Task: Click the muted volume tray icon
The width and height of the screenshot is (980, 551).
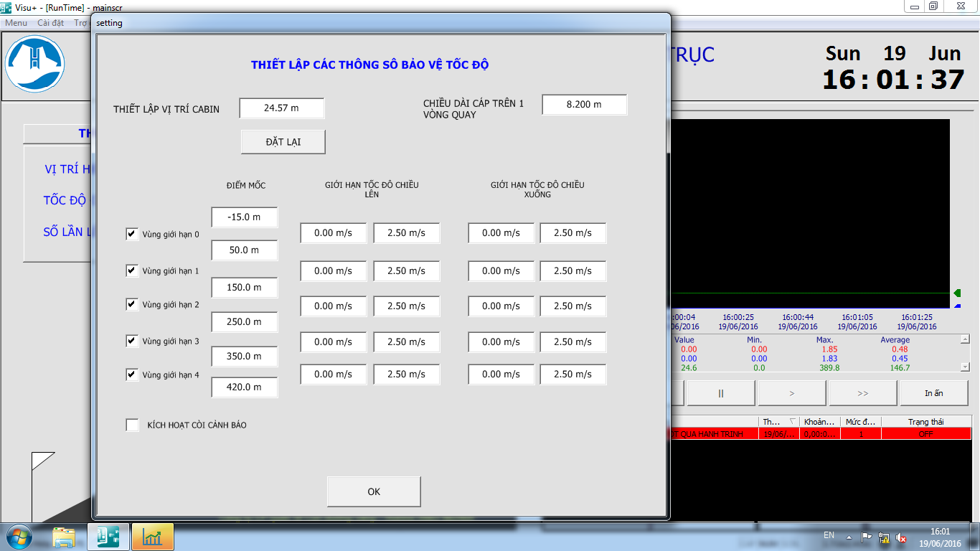Action: coord(902,537)
